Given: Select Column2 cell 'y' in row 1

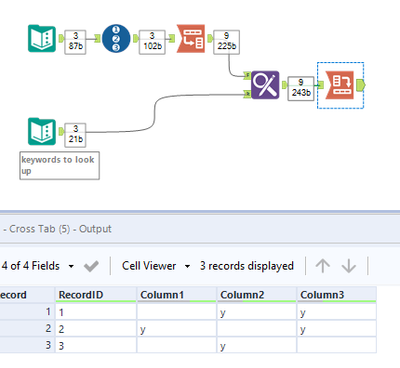Looking at the screenshot, I should click(x=257, y=312).
